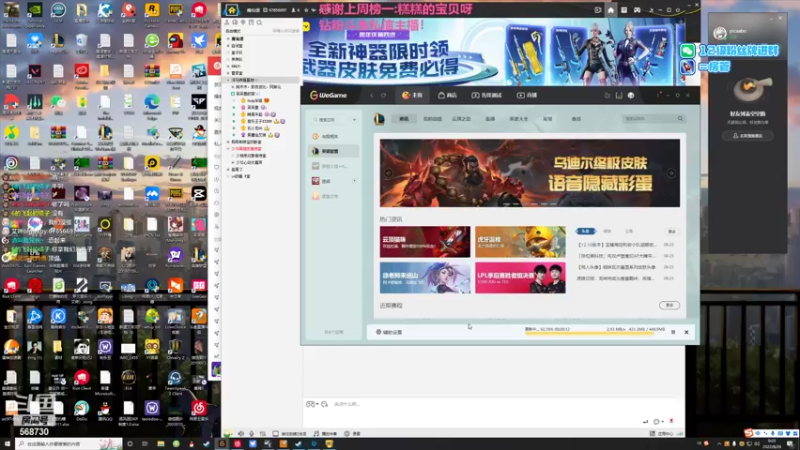800x450 pixels.
Task: Click the WeGame logo
Action: point(329,95)
